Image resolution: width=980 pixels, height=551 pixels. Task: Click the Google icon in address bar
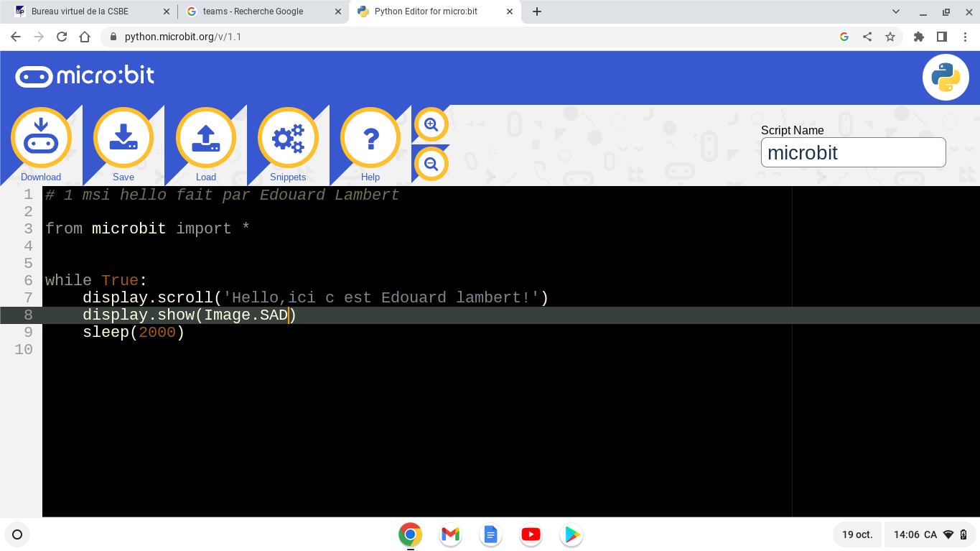(844, 37)
